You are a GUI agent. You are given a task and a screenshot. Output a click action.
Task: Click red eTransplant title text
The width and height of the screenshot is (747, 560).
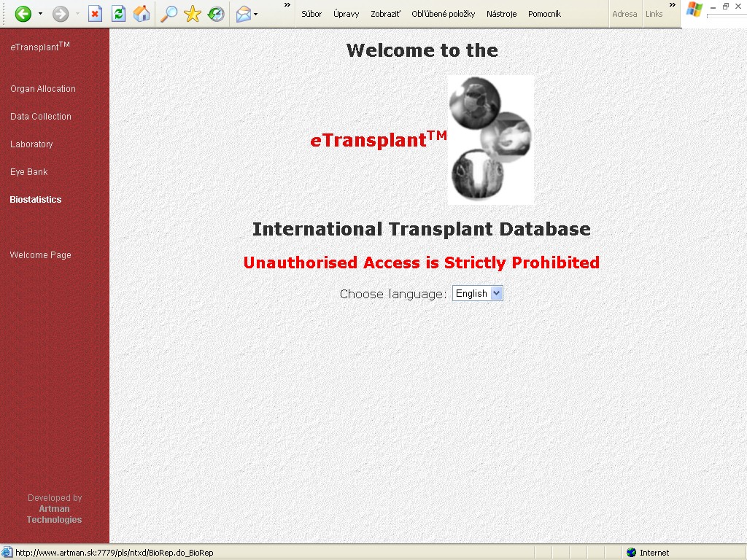tap(379, 139)
